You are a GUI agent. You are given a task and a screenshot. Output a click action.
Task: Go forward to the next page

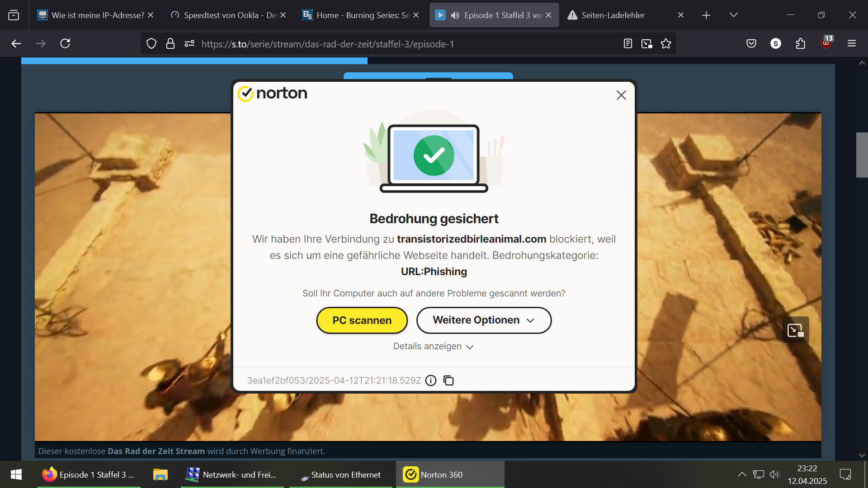pyautogui.click(x=41, y=44)
